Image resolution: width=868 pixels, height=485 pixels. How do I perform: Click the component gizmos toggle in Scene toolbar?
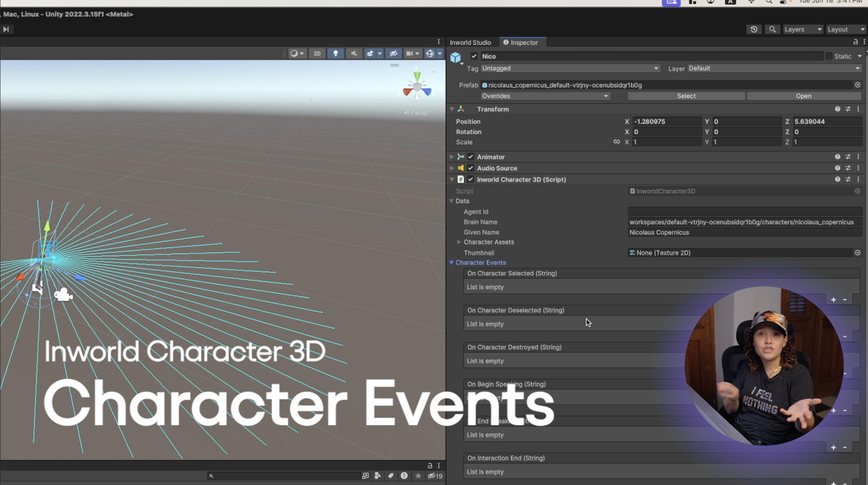pos(430,53)
